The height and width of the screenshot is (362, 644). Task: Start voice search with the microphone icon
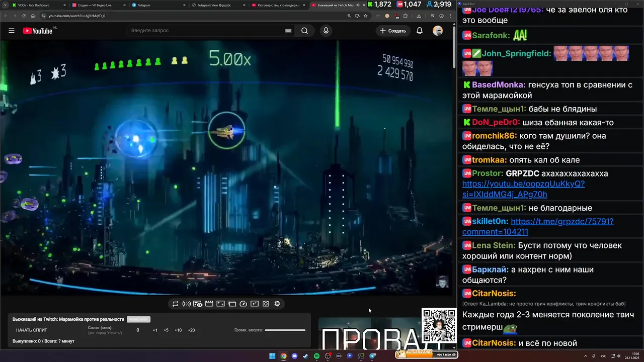326,31
